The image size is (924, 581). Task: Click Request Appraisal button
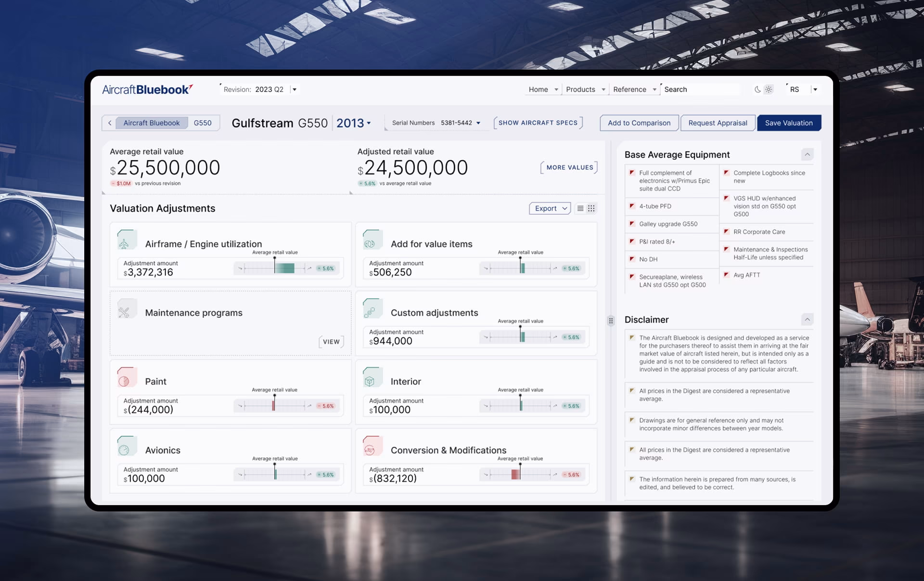718,123
